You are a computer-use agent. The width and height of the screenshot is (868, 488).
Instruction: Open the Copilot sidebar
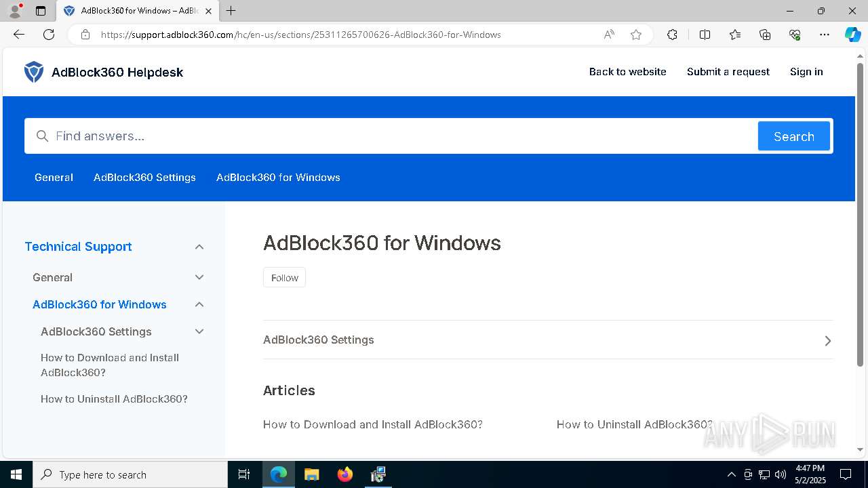[852, 35]
